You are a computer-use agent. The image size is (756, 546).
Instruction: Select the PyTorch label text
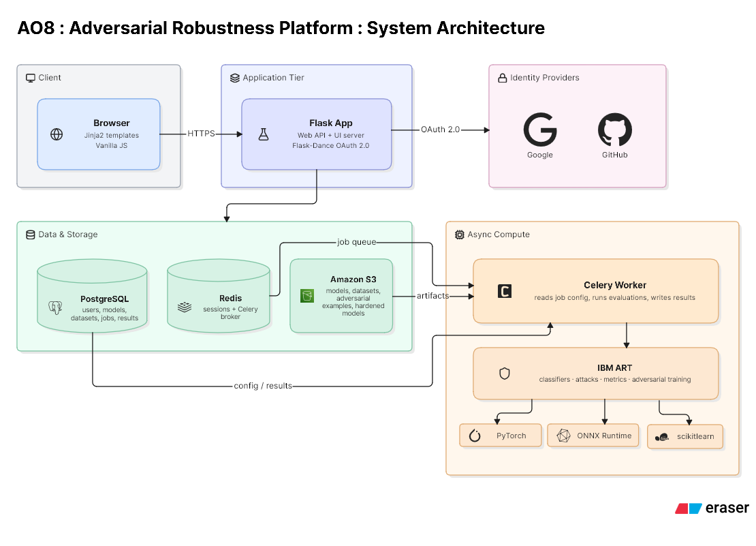coord(511,436)
